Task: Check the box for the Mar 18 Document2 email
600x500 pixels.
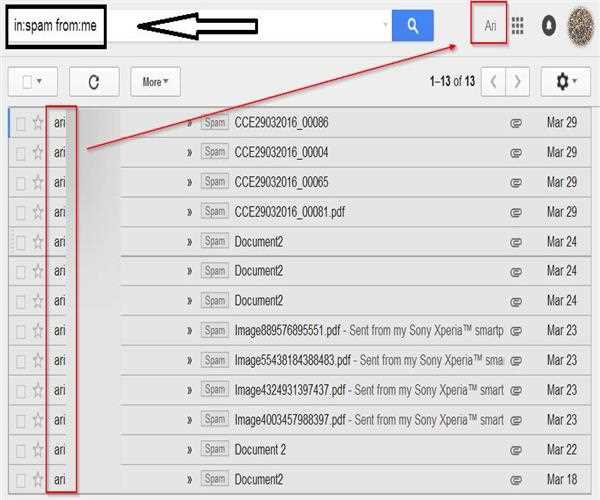Action: [x=20, y=480]
